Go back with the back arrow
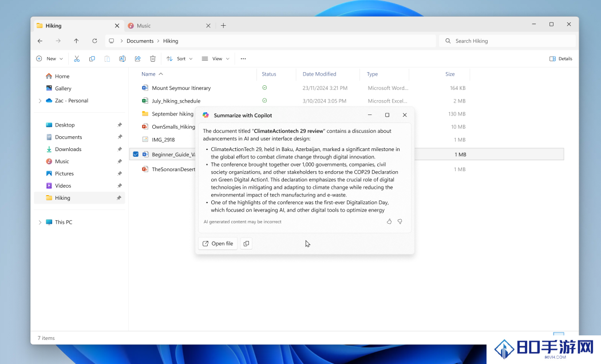601x364 pixels. (x=40, y=41)
